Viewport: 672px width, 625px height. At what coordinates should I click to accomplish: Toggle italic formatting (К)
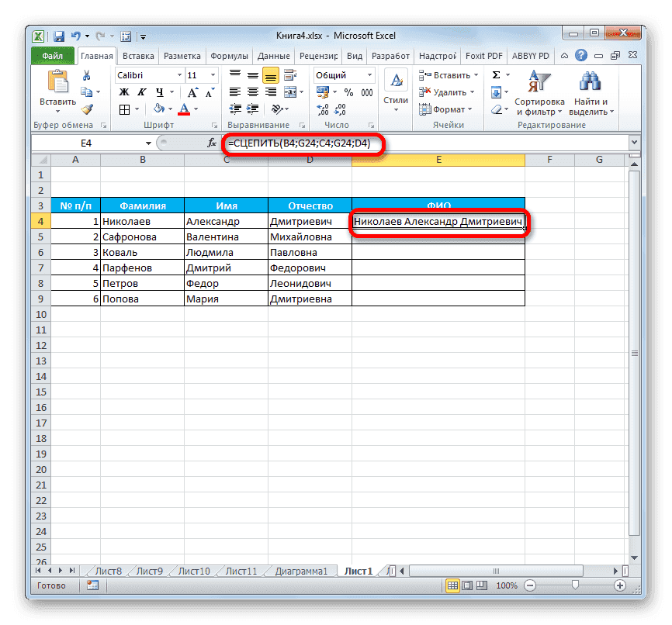pyautogui.click(x=140, y=92)
